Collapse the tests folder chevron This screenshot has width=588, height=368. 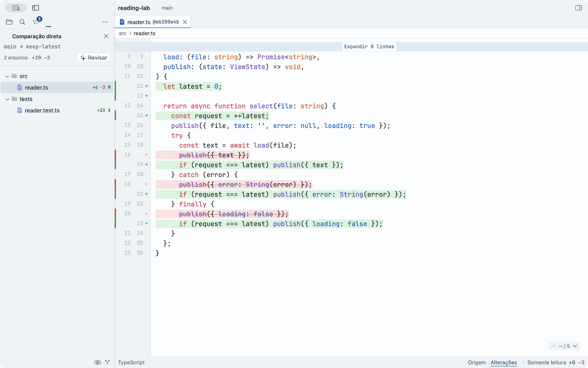[x=7, y=99]
